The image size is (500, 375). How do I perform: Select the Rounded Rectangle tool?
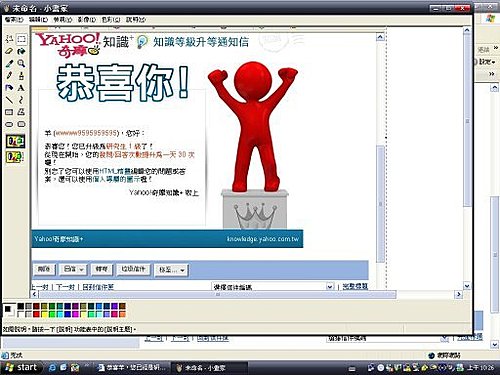21,124
